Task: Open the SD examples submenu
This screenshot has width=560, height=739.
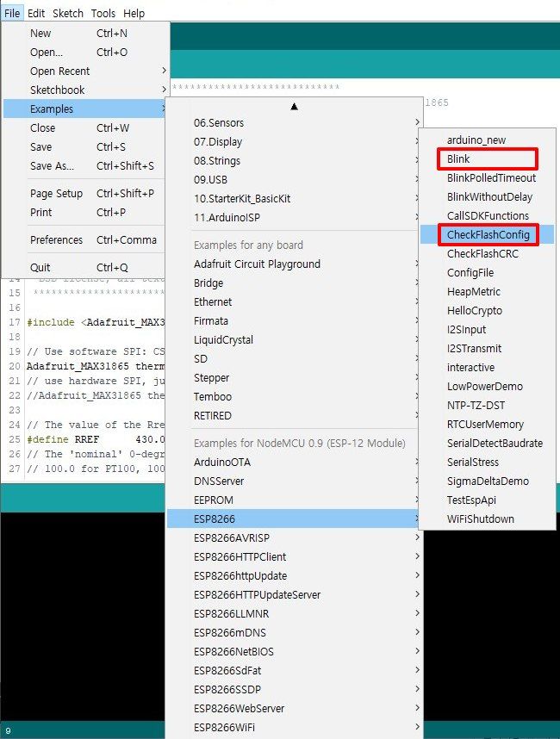Action: tap(294, 358)
